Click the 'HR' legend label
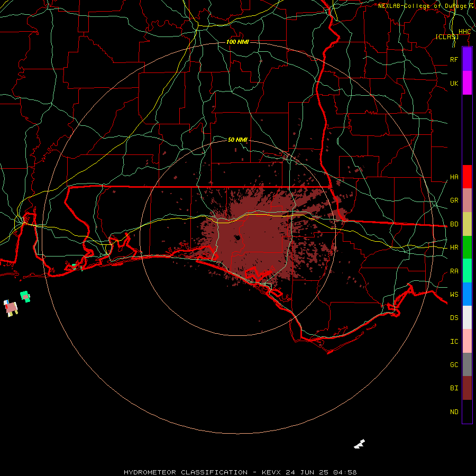This screenshot has height=476, width=476. (x=454, y=248)
